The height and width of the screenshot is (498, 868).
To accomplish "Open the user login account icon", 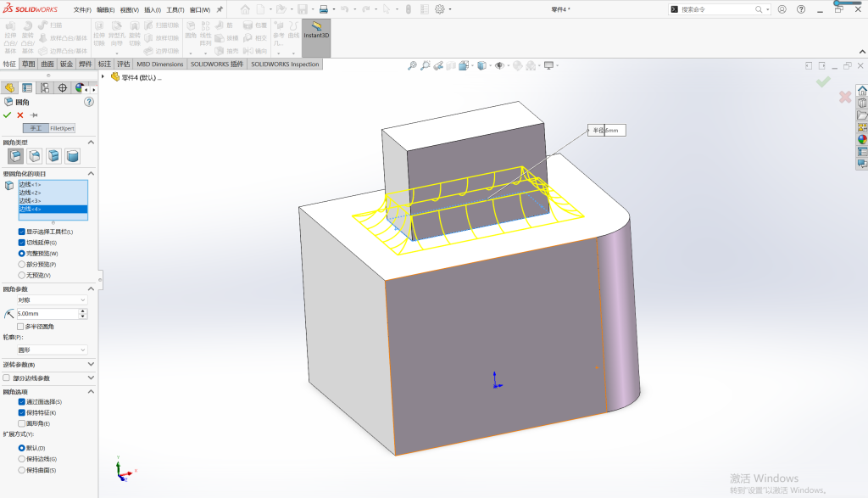I will coord(782,9).
